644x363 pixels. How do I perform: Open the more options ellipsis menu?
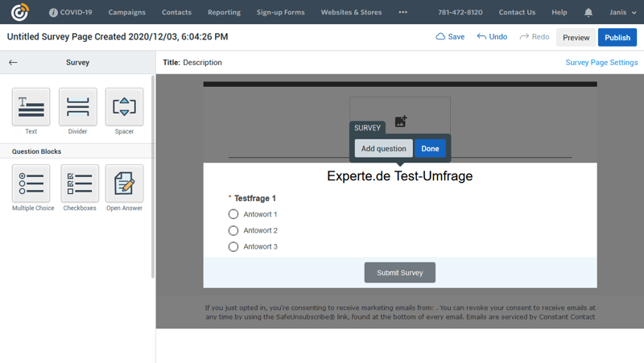click(x=402, y=12)
